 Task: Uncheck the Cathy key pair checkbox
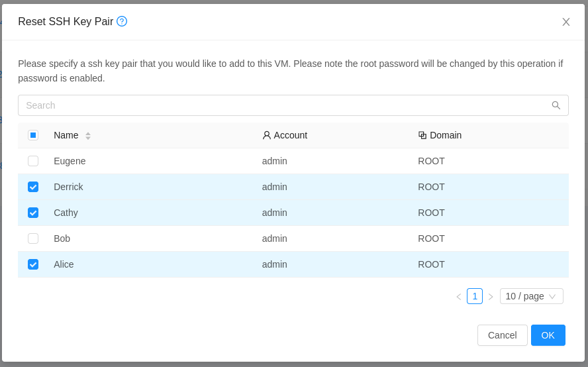(x=33, y=213)
